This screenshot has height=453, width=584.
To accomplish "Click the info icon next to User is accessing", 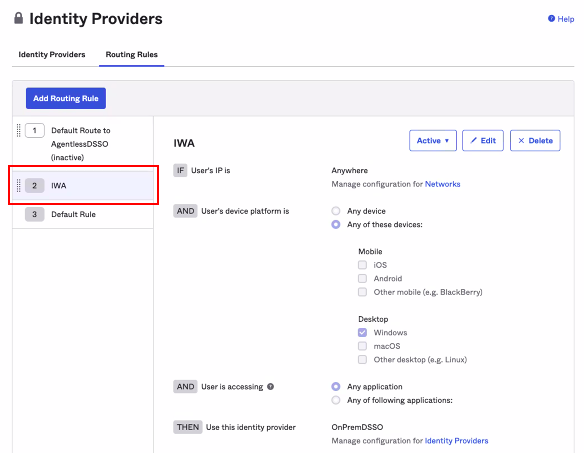I will click(x=270, y=387).
